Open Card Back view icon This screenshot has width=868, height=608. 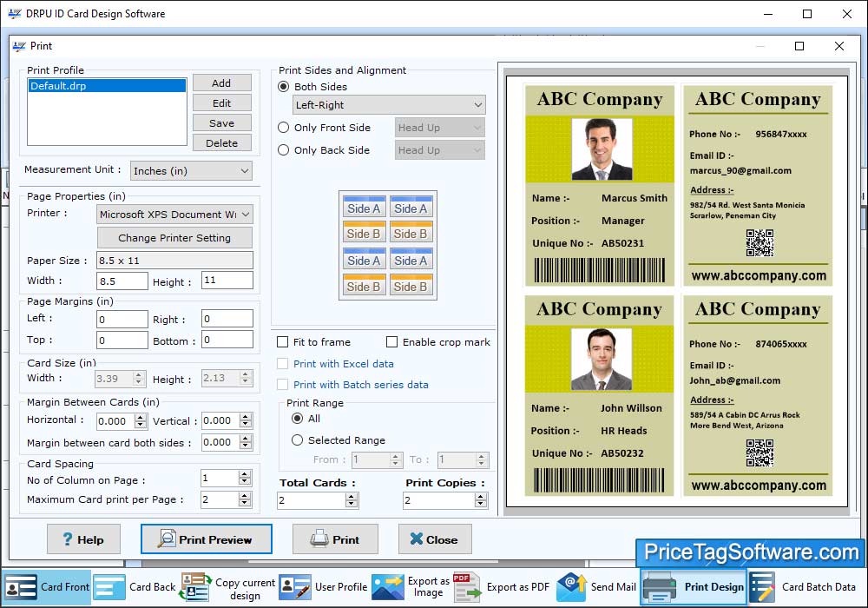(109, 587)
